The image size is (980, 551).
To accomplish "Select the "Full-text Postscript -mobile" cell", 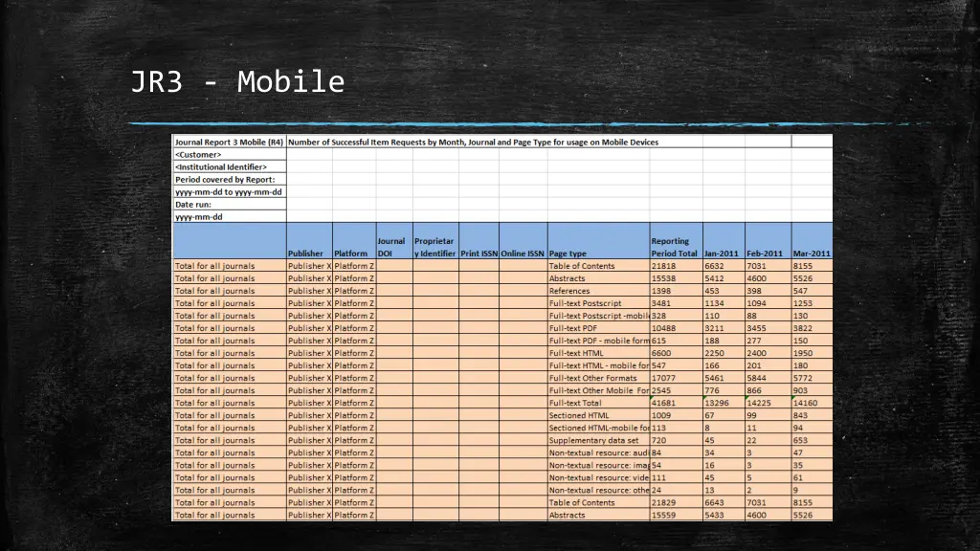I will click(598, 316).
